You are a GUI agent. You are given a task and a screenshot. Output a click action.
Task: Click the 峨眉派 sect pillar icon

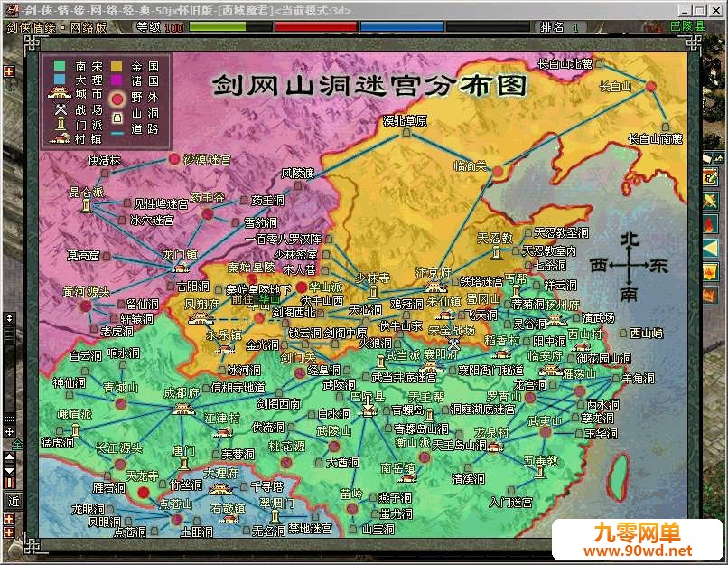click(x=76, y=430)
